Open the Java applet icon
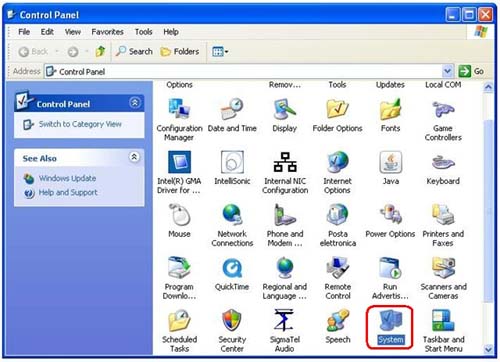This screenshot has width=500, height=362. 390,162
